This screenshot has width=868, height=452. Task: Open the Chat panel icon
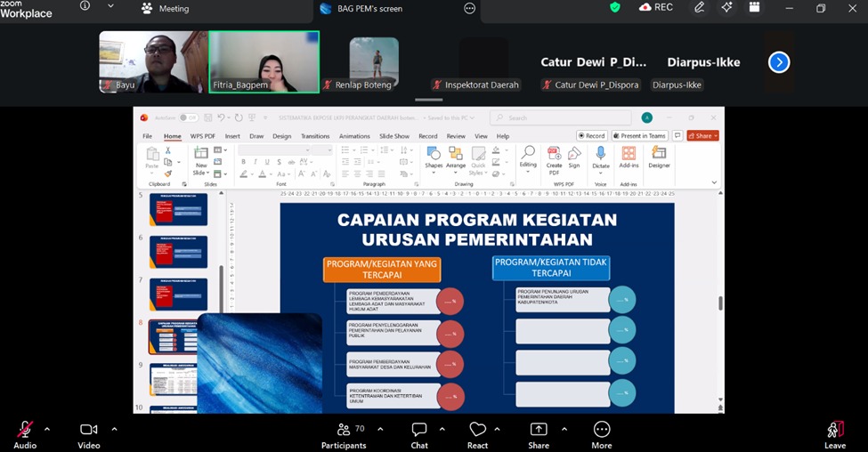[x=419, y=430]
